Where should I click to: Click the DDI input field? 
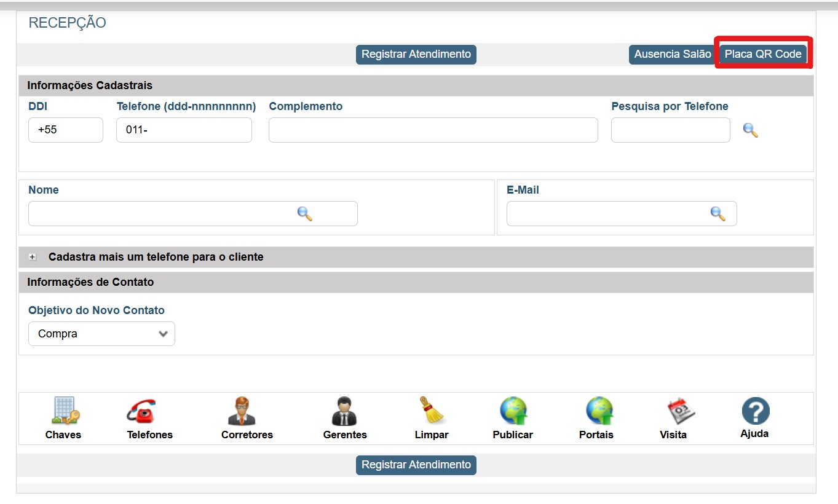tap(65, 130)
